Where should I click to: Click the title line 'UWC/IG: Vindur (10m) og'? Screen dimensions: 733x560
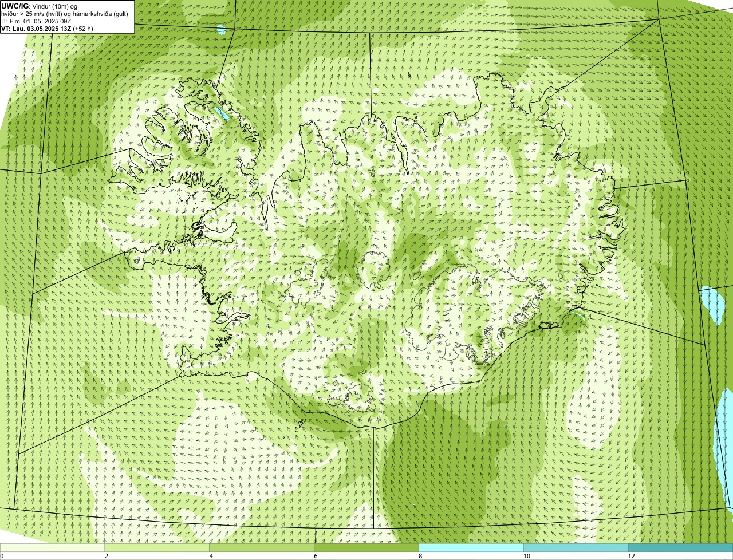point(39,6)
